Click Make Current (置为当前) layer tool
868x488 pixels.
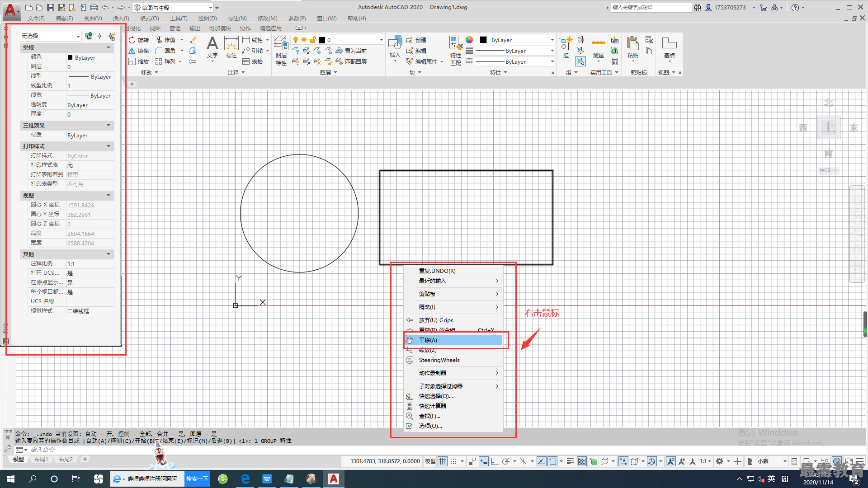click(x=351, y=51)
